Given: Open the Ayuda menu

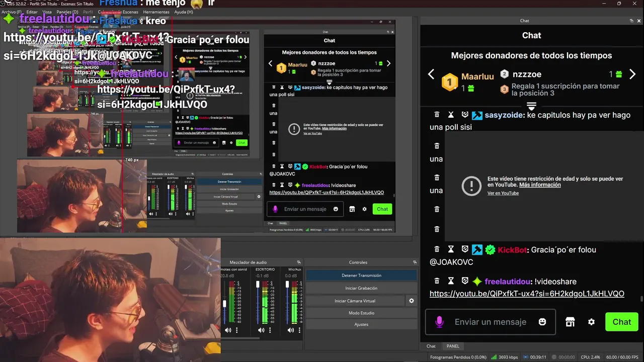Looking at the screenshot, I should pyautogui.click(x=183, y=12).
